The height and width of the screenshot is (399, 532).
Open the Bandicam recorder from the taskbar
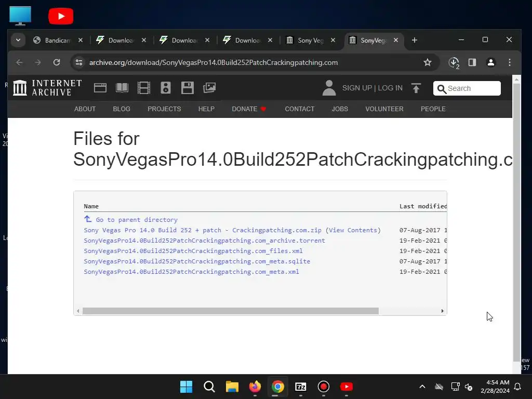pos(323,387)
